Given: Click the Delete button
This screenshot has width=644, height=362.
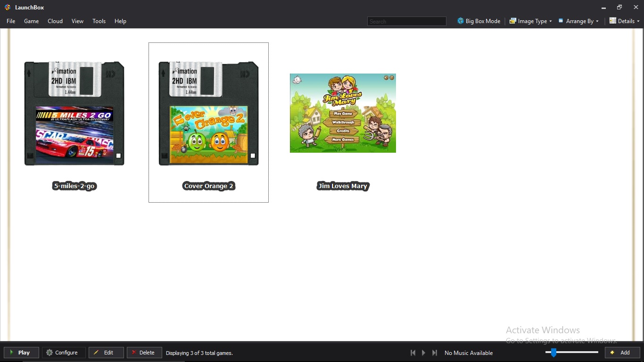Looking at the screenshot, I should click(144, 353).
